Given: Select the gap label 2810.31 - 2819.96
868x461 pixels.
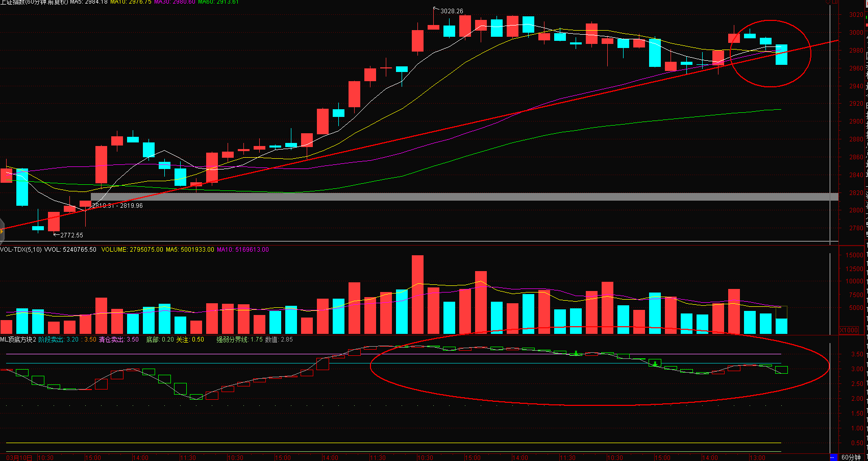Looking at the screenshot, I should [117, 206].
